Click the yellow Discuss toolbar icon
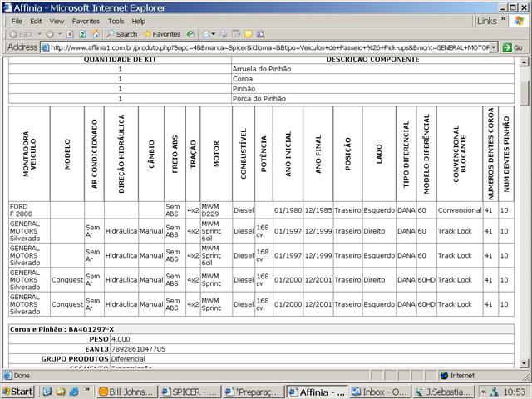The width and height of the screenshot is (532, 399). (249, 34)
